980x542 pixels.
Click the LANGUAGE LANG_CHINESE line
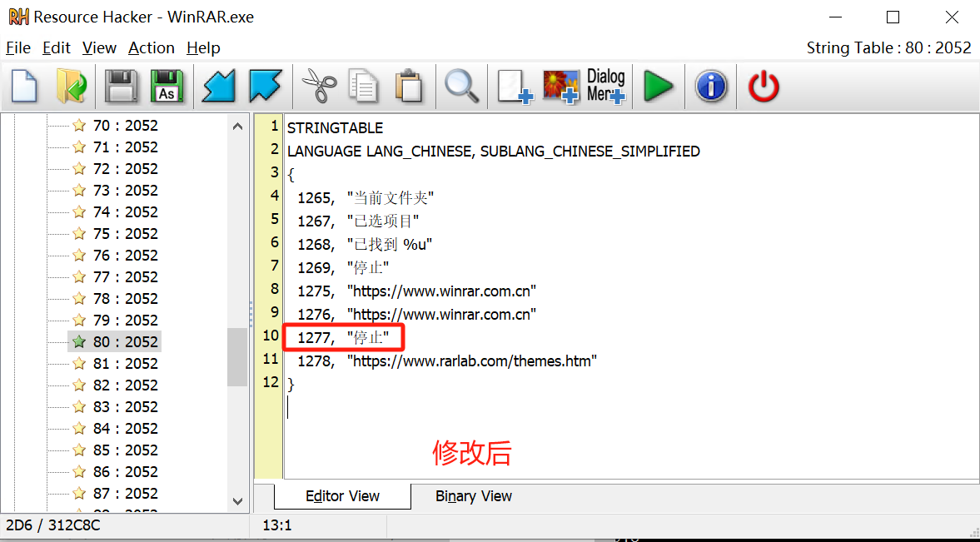pyautogui.click(x=493, y=152)
